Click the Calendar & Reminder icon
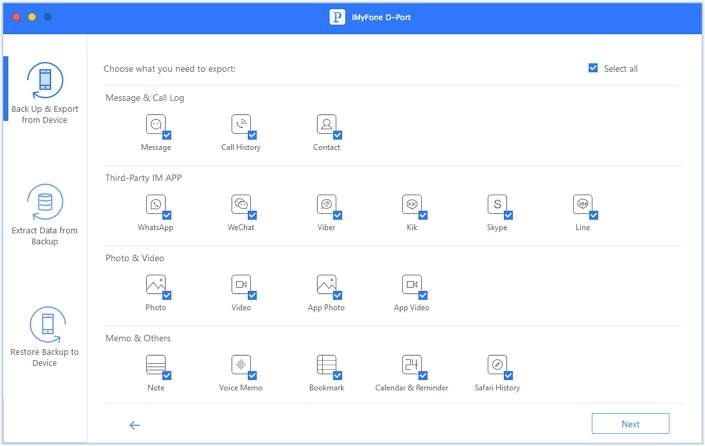The width and height of the screenshot is (705, 446). point(412,365)
